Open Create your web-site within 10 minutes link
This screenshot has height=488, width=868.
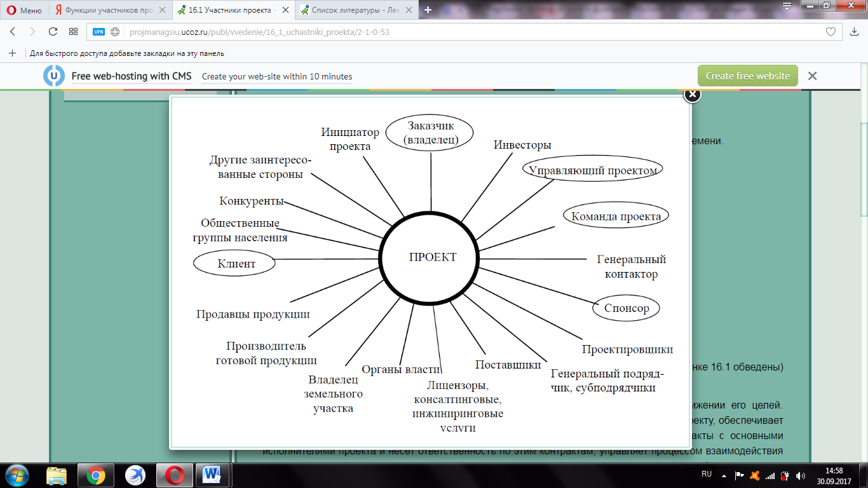[x=277, y=76]
